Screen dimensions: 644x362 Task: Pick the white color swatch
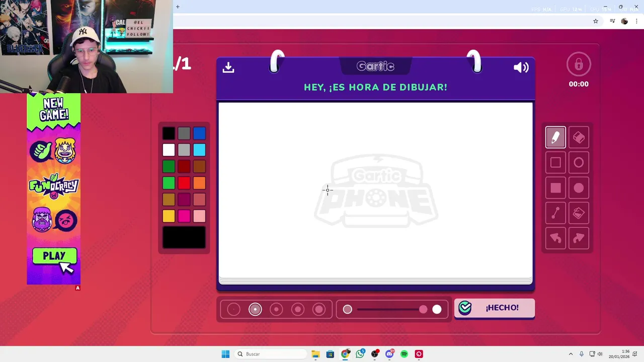(169, 150)
